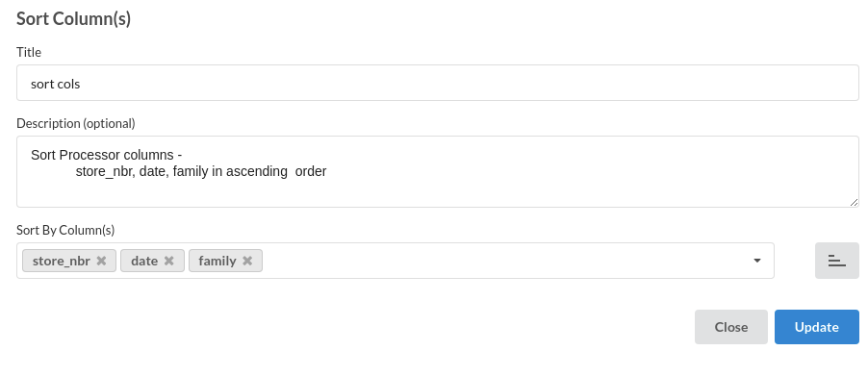
Task: Toggle the sort order icon button
Action: point(836,261)
